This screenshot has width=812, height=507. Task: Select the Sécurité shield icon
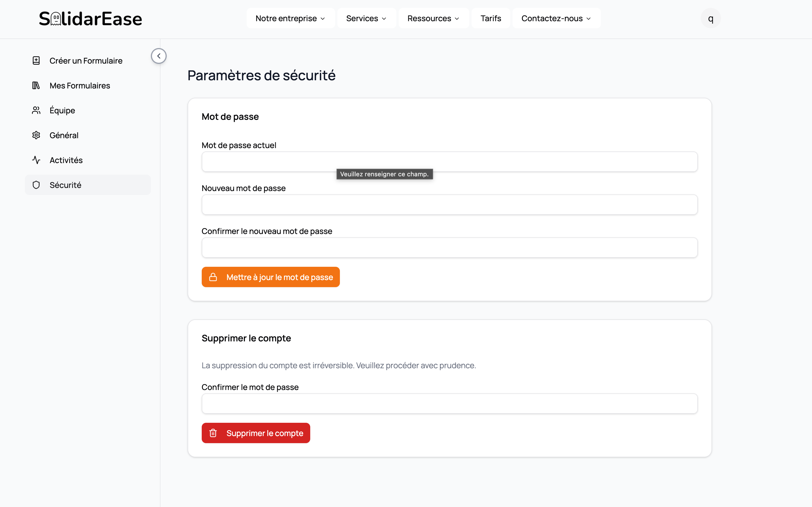(x=36, y=185)
